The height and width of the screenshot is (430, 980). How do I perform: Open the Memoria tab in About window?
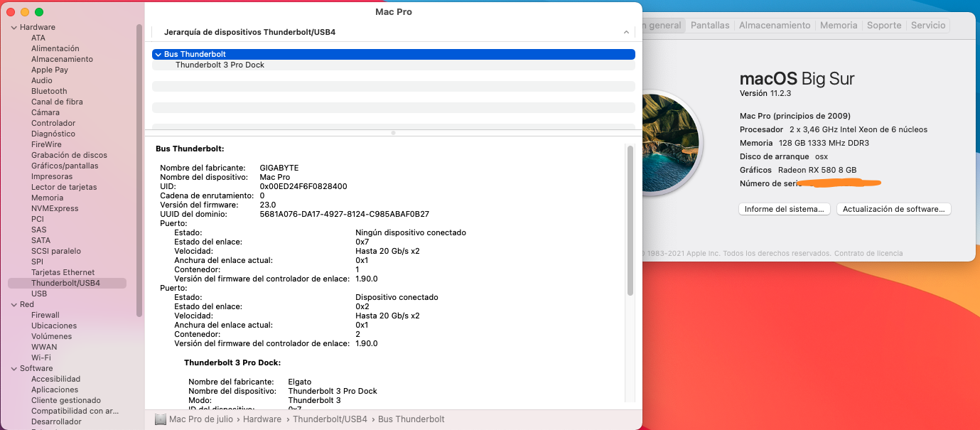point(839,25)
